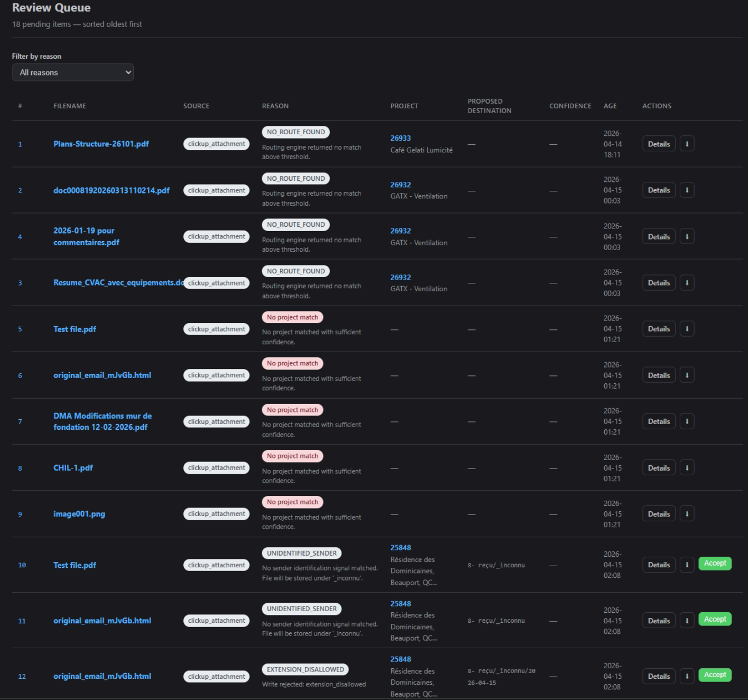
Task: Click the AGE column header
Action: 610,106
